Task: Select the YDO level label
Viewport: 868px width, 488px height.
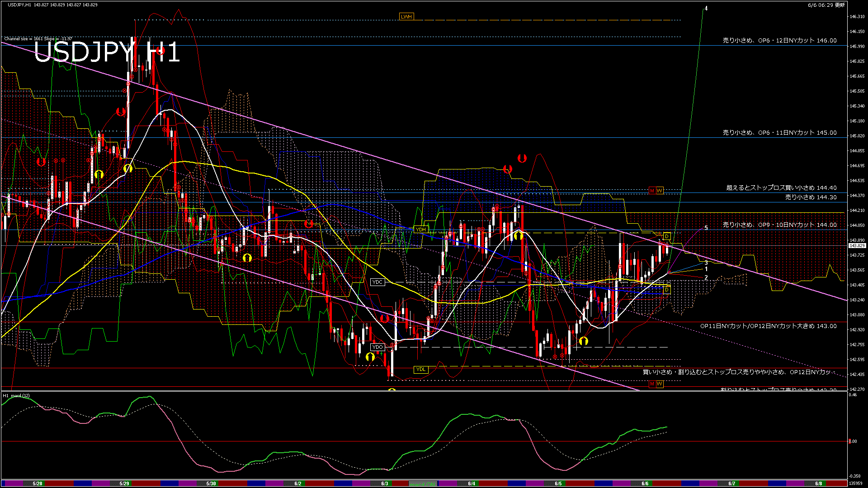Action: [x=377, y=347]
